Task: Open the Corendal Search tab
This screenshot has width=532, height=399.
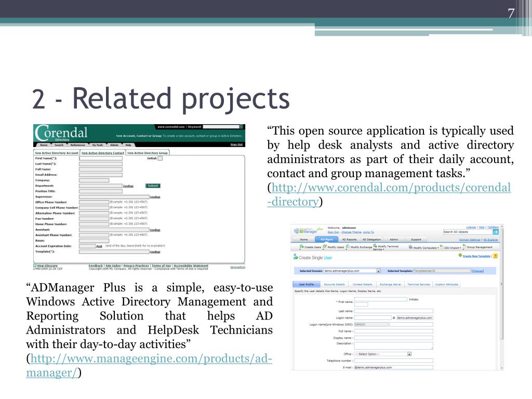Action: (x=59, y=145)
